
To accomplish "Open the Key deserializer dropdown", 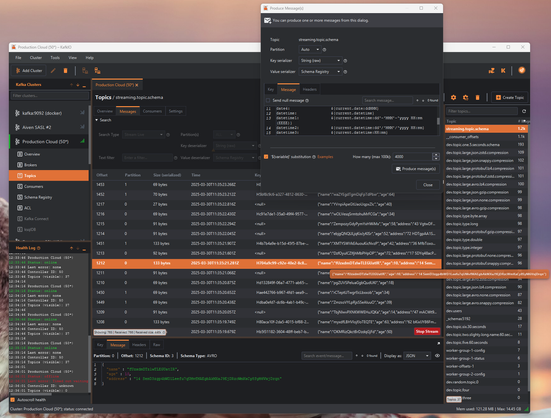I will click(234, 145).
